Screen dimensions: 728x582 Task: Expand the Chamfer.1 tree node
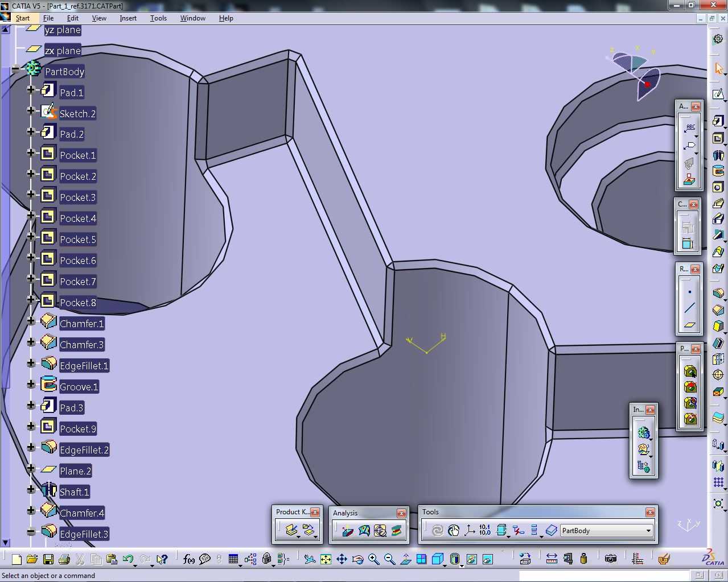coord(31,321)
